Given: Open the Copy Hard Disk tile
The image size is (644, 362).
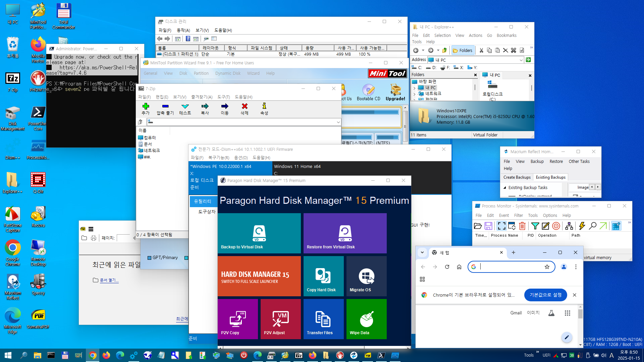Looking at the screenshot, I should tap(324, 276).
